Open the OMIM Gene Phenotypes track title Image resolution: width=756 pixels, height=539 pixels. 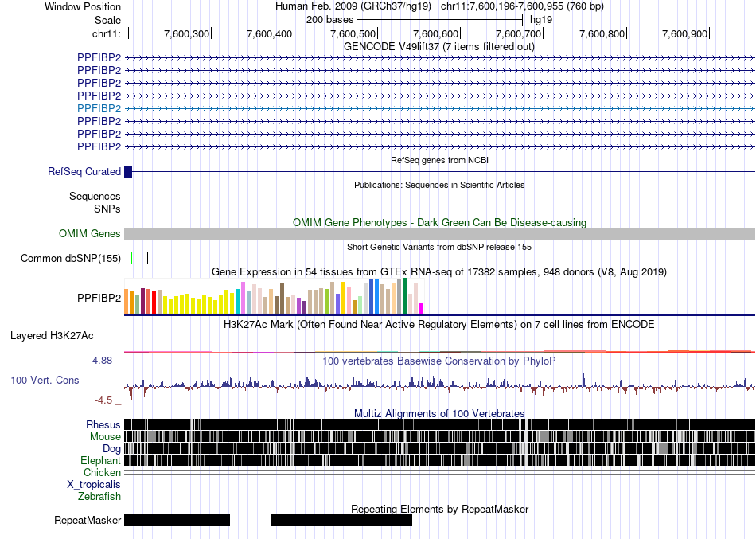click(x=439, y=222)
